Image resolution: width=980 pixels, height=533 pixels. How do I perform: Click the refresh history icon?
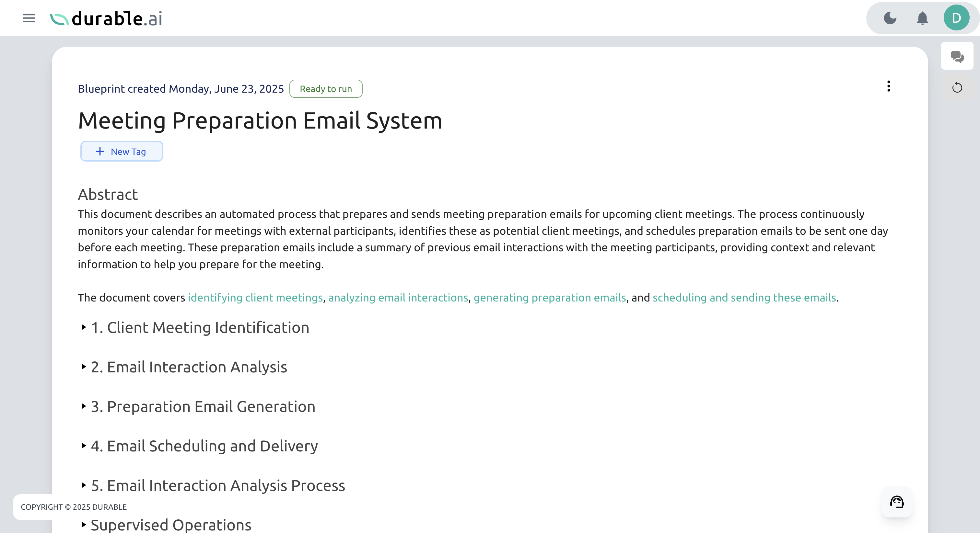point(957,88)
